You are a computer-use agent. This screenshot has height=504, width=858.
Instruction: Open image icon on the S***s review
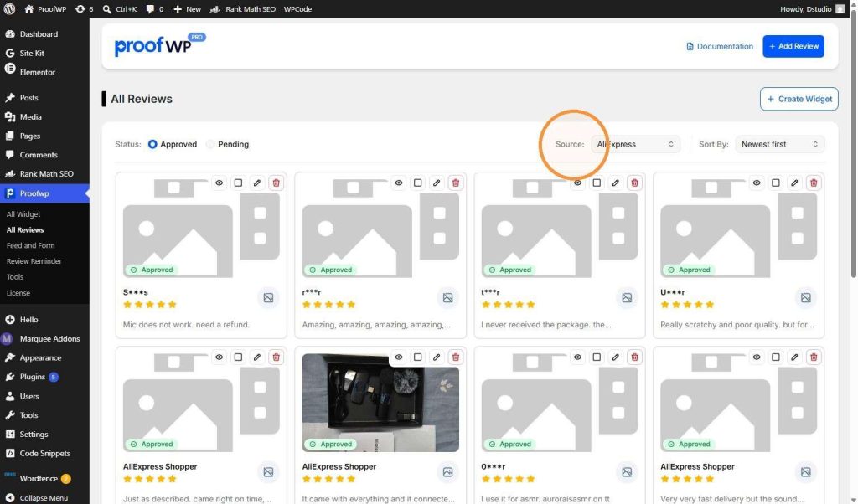pyautogui.click(x=268, y=298)
